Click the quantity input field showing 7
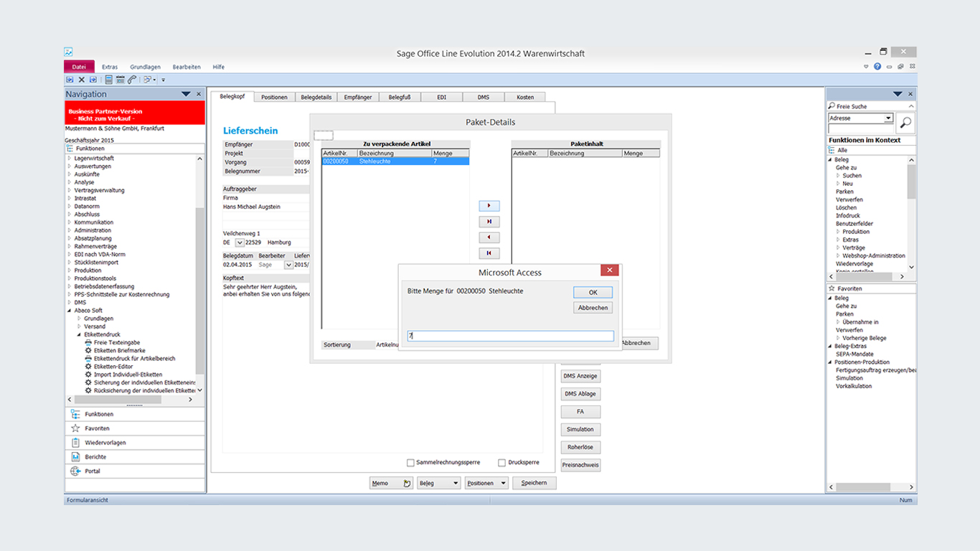Image resolution: width=980 pixels, height=551 pixels. (511, 336)
